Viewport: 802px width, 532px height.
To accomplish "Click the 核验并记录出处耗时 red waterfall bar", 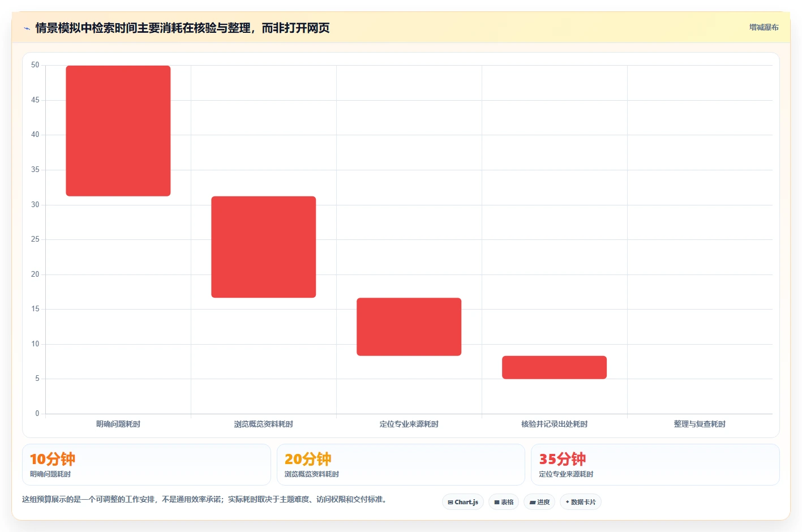I will 555,367.
